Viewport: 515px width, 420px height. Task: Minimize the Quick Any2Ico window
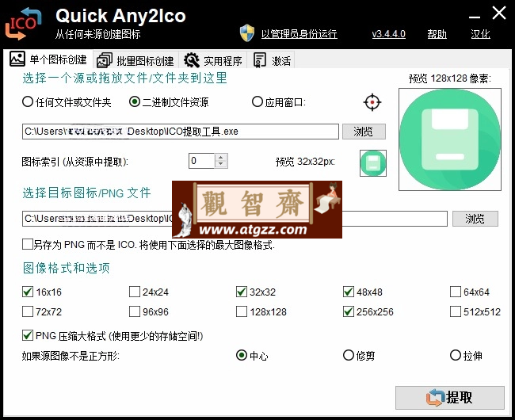pyautogui.click(x=475, y=16)
